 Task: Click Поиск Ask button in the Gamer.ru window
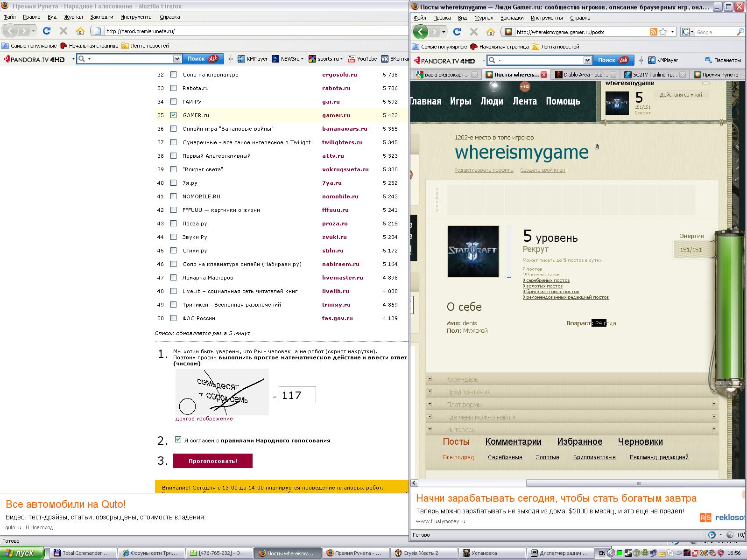(613, 60)
